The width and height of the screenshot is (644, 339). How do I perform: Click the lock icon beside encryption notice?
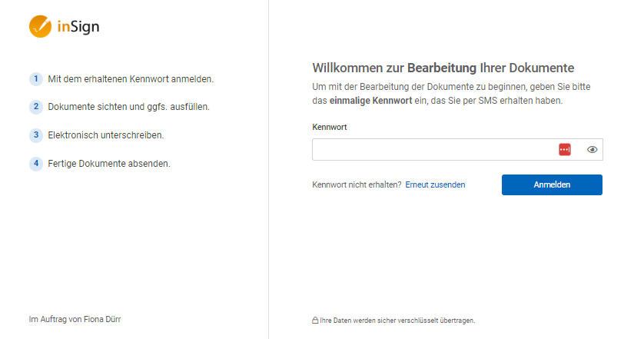pos(315,320)
